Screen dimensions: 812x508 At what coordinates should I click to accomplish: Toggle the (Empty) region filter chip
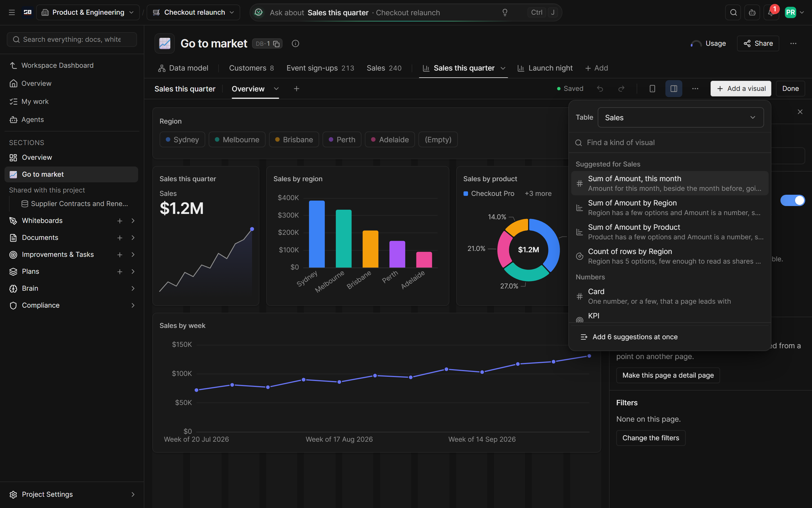(438, 139)
